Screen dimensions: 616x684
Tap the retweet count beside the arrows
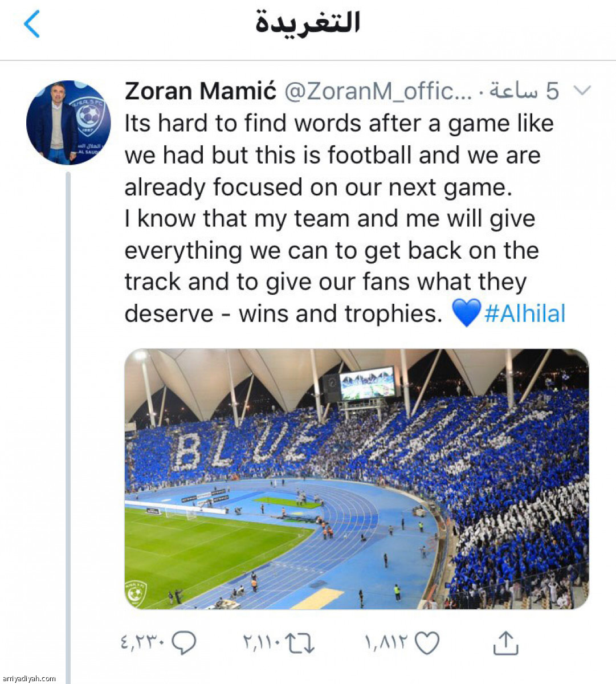(261, 644)
